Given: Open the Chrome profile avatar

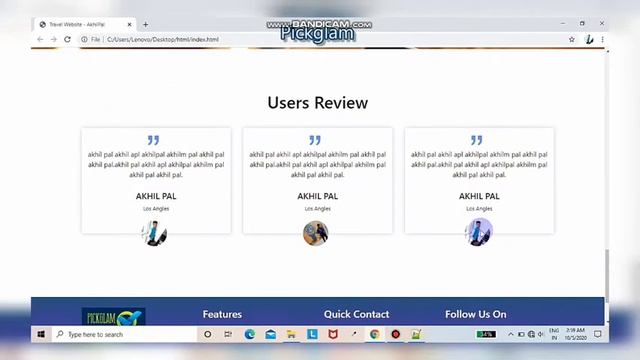Looking at the screenshot, I should [x=589, y=39].
